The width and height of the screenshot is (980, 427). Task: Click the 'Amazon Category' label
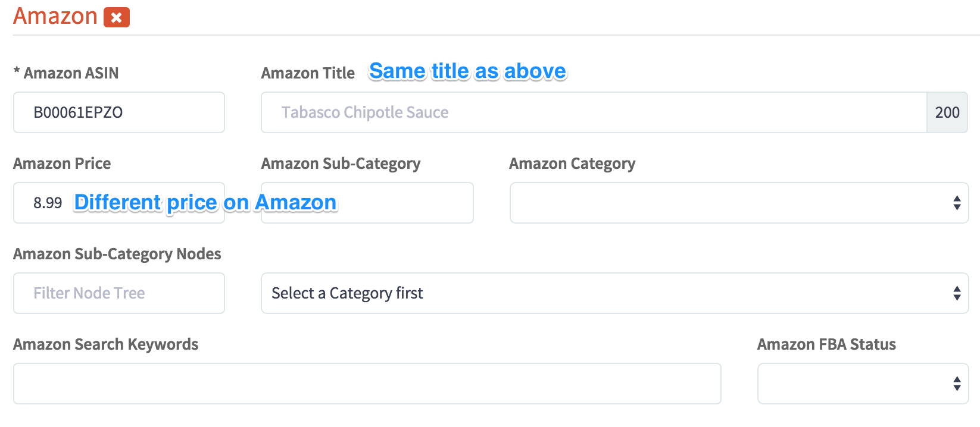click(572, 164)
